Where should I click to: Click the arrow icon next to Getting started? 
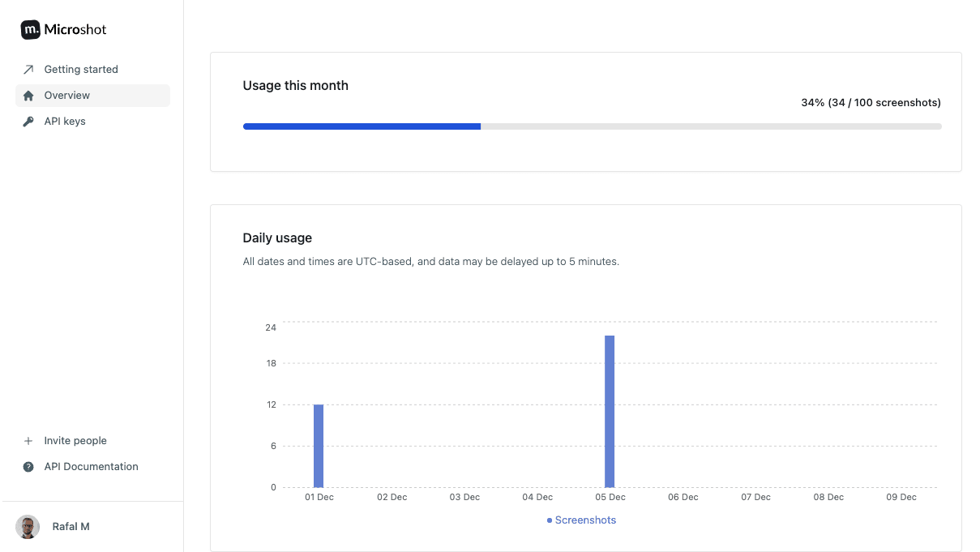(x=29, y=69)
